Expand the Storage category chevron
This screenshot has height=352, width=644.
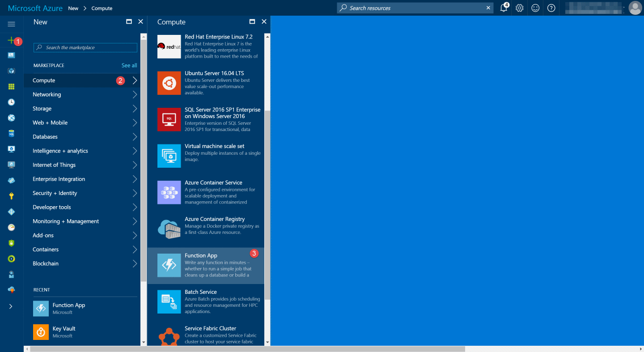point(135,109)
